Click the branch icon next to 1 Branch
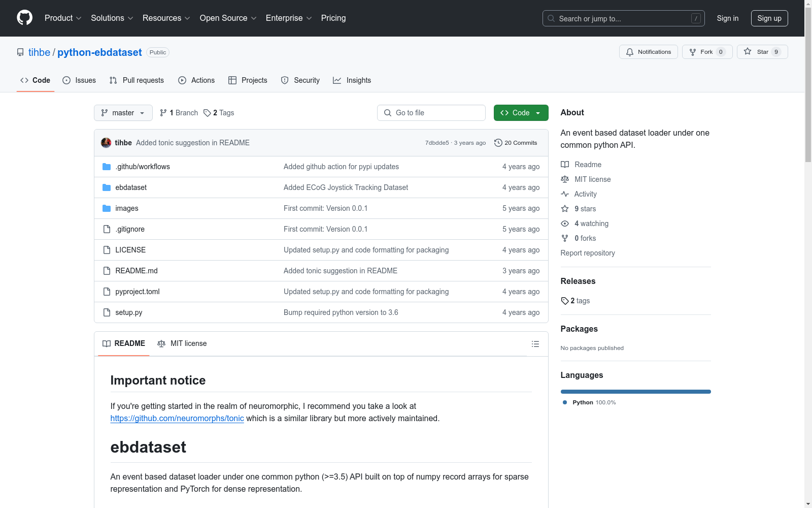 163,113
